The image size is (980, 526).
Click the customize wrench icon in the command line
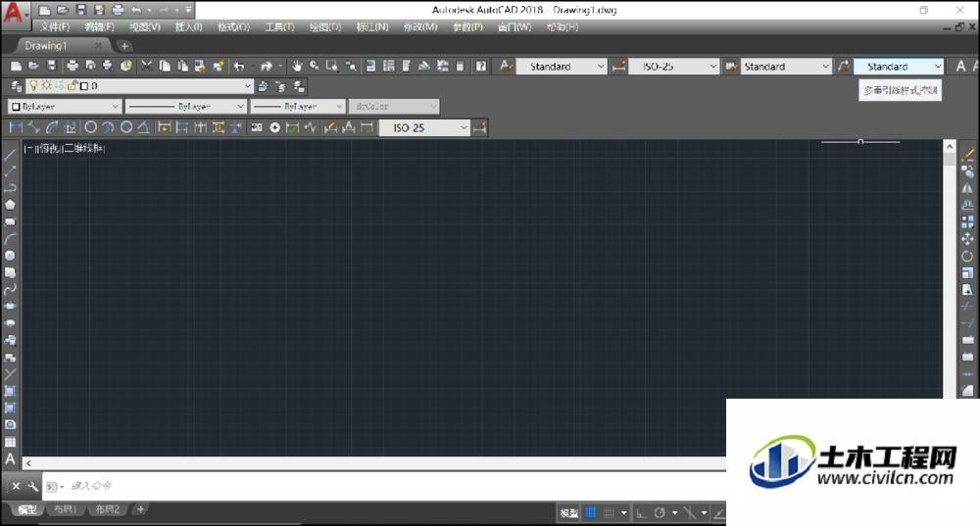(33, 486)
